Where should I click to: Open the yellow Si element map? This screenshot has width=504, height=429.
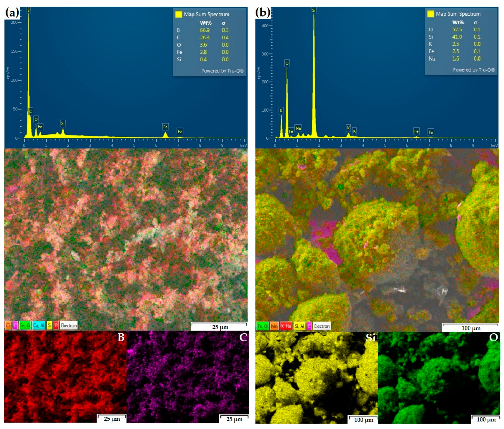316,377
